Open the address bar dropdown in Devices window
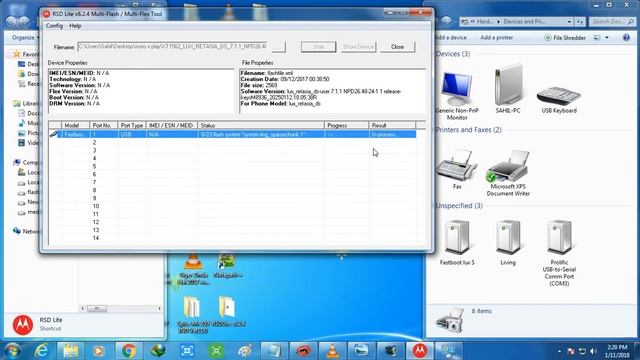 [569, 21]
